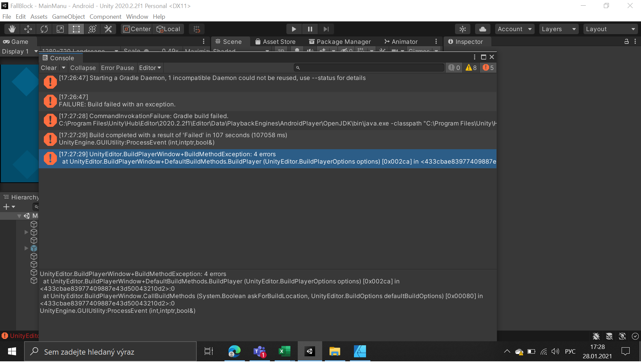Toggle Collapse in Console
This screenshot has width=641, height=364.
pos(83,68)
